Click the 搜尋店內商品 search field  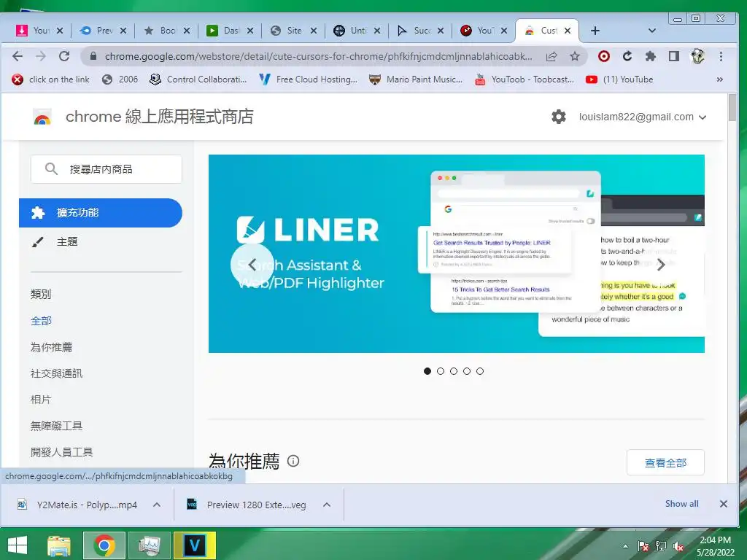pyautogui.click(x=107, y=169)
